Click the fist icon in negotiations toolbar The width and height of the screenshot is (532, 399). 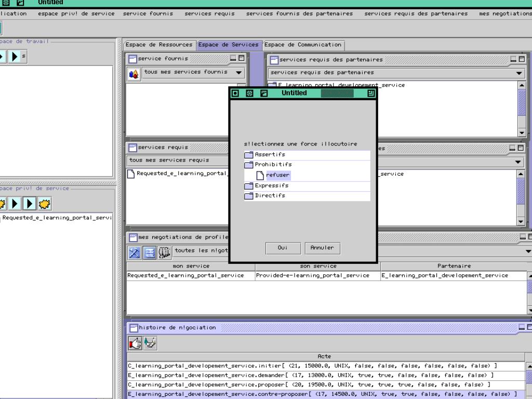(164, 253)
